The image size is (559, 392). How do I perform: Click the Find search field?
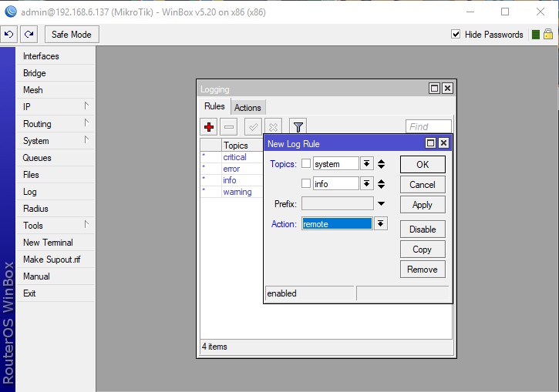click(429, 126)
